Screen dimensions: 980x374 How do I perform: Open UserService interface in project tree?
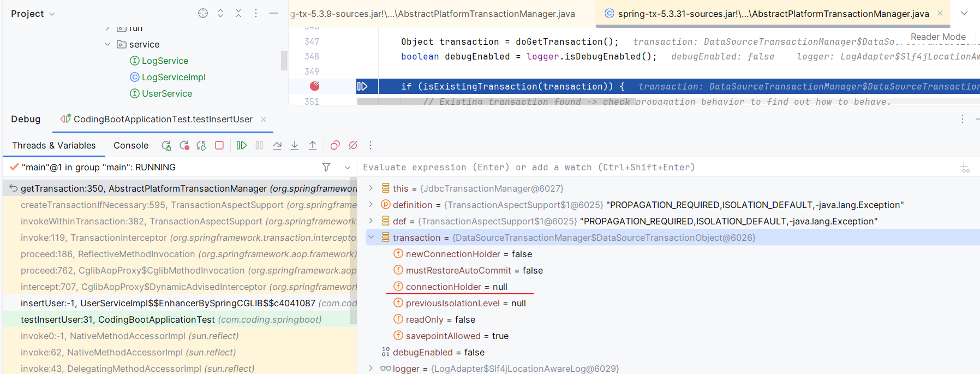167,93
